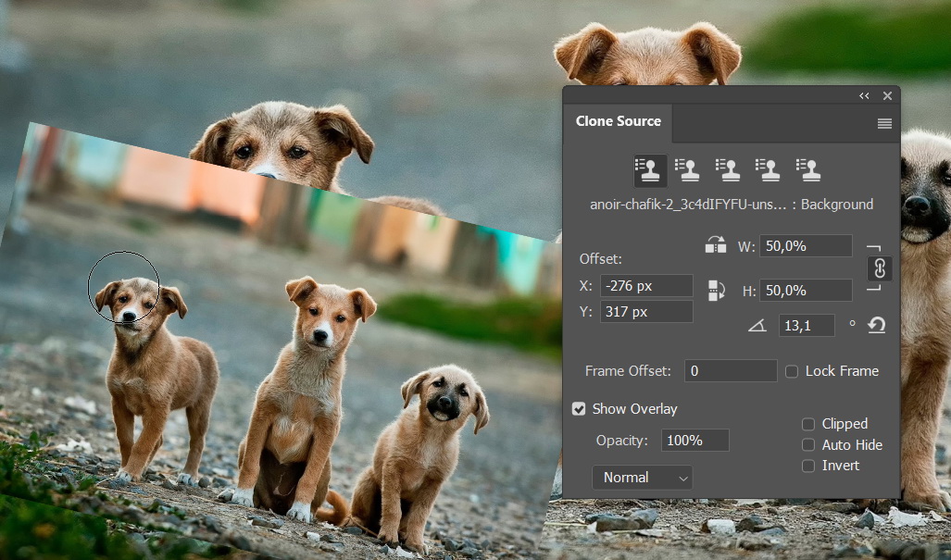Click the flip horizontal icon
This screenshot has width=951, height=560.
pos(716,245)
